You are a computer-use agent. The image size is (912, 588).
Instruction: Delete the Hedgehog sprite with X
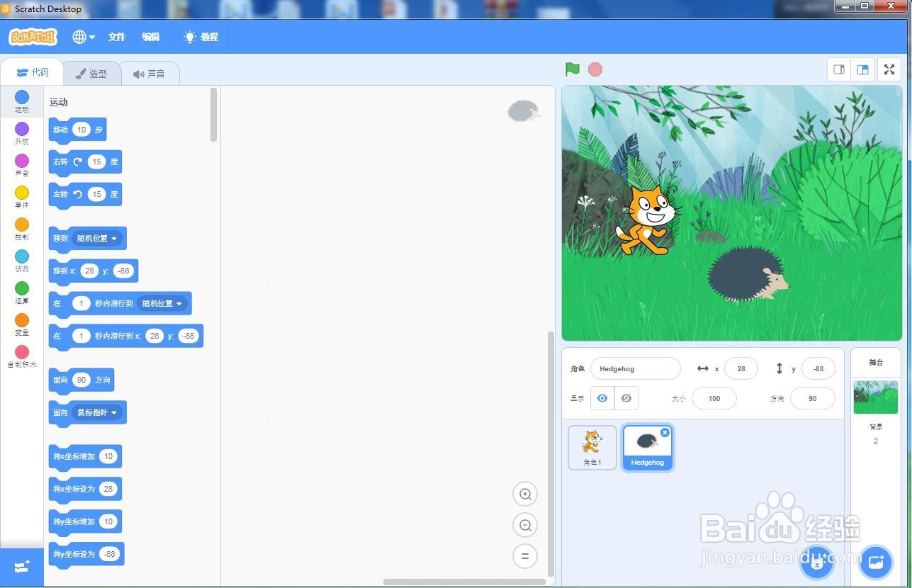[x=665, y=432]
